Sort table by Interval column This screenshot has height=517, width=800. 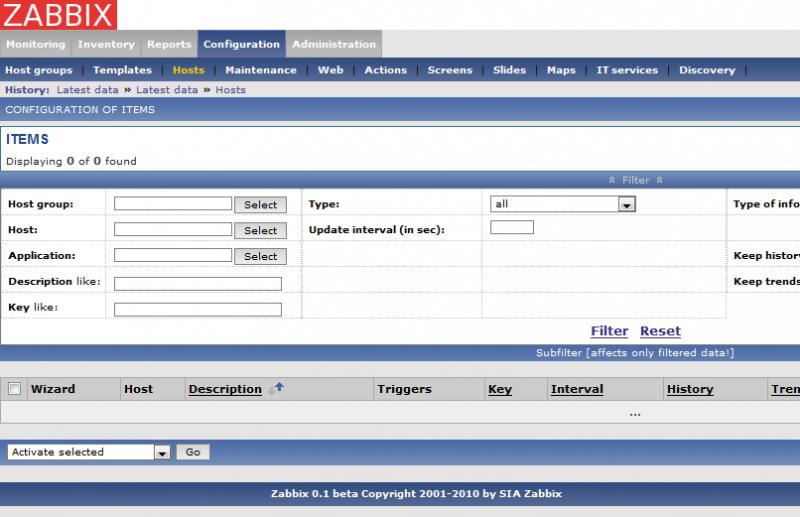click(x=577, y=389)
